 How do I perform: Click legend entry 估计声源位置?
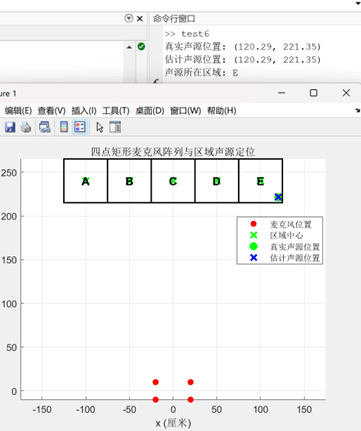tap(295, 258)
